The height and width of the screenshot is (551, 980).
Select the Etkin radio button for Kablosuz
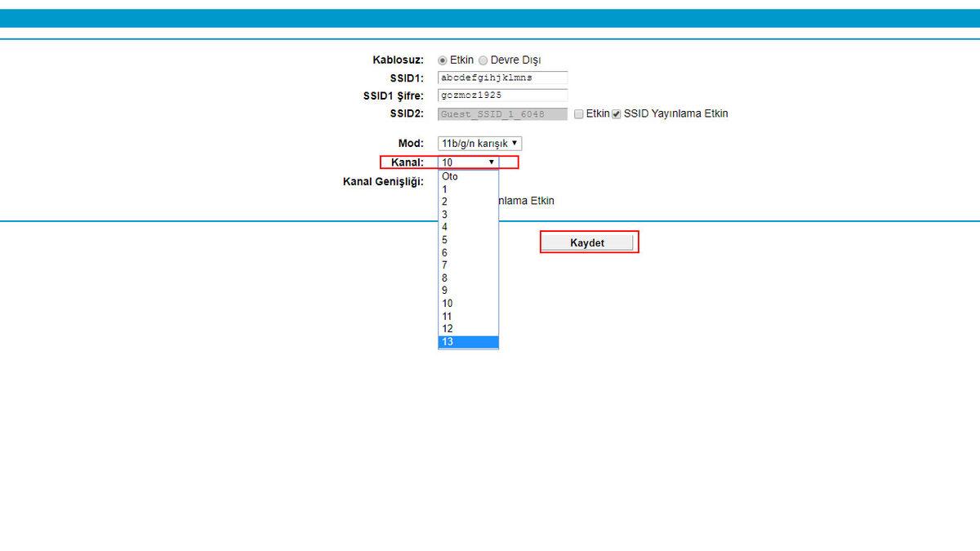point(443,60)
